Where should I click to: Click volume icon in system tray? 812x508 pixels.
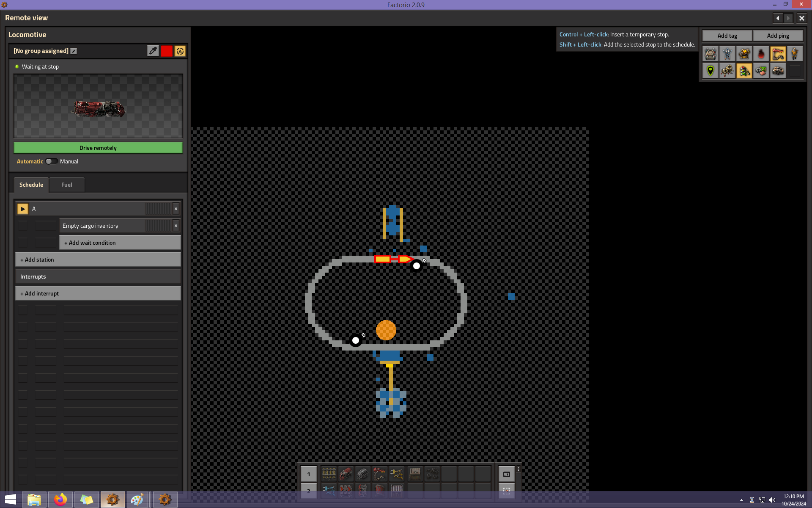point(772,500)
